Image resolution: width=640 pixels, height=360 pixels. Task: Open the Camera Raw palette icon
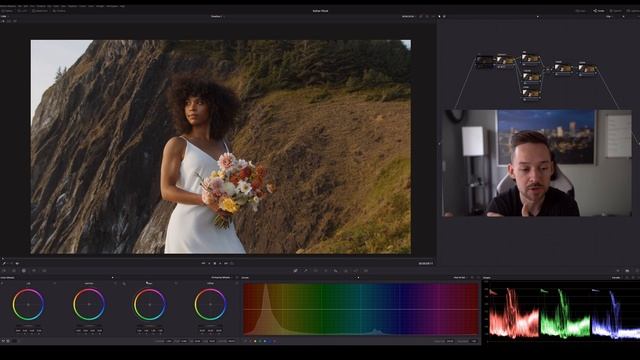coord(4,271)
